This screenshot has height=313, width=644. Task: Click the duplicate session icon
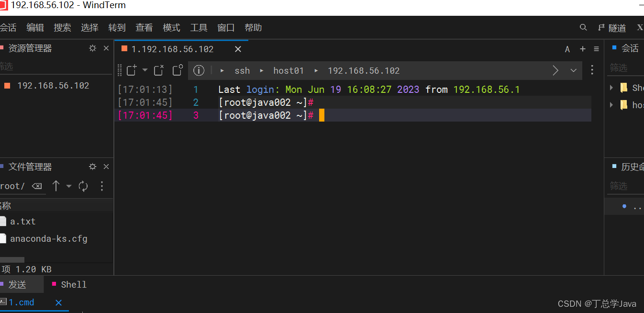(x=178, y=70)
